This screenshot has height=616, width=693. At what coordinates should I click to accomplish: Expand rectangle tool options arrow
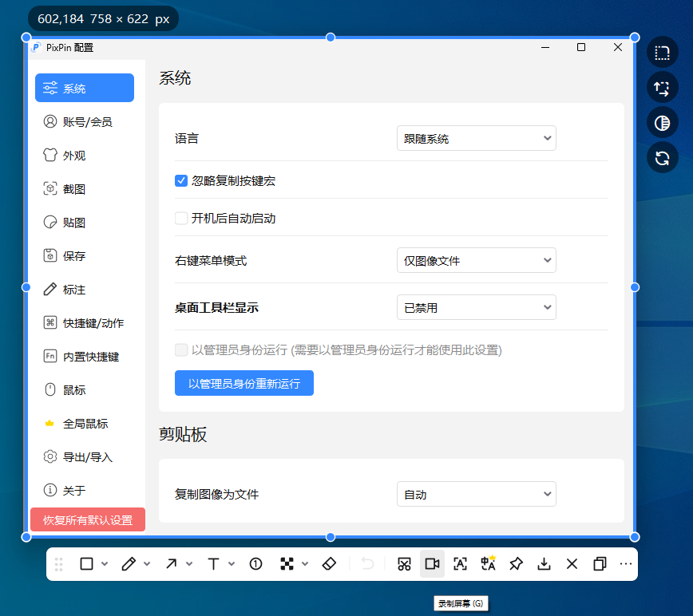[x=105, y=564]
